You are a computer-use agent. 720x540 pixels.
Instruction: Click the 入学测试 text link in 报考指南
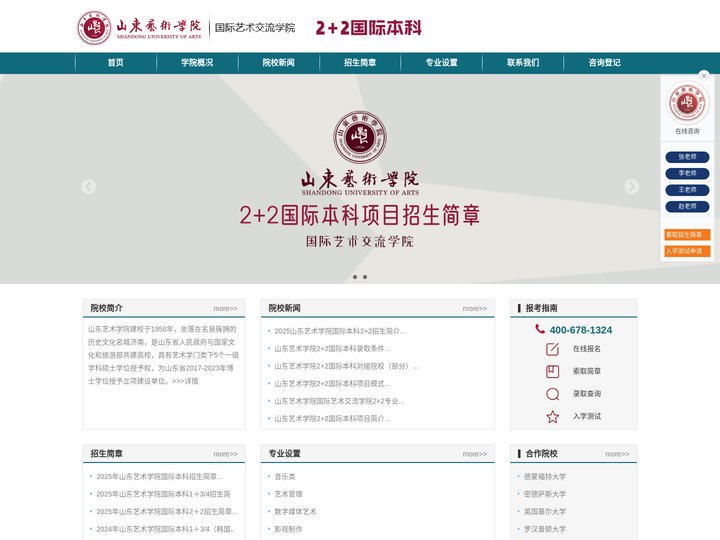tap(587, 416)
